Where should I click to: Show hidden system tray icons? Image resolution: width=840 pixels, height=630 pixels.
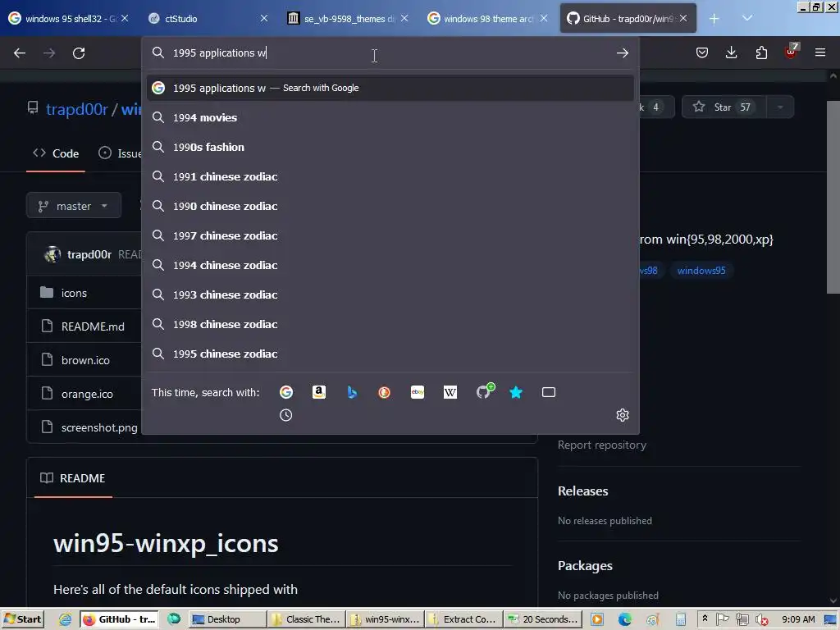click(705, 619)
